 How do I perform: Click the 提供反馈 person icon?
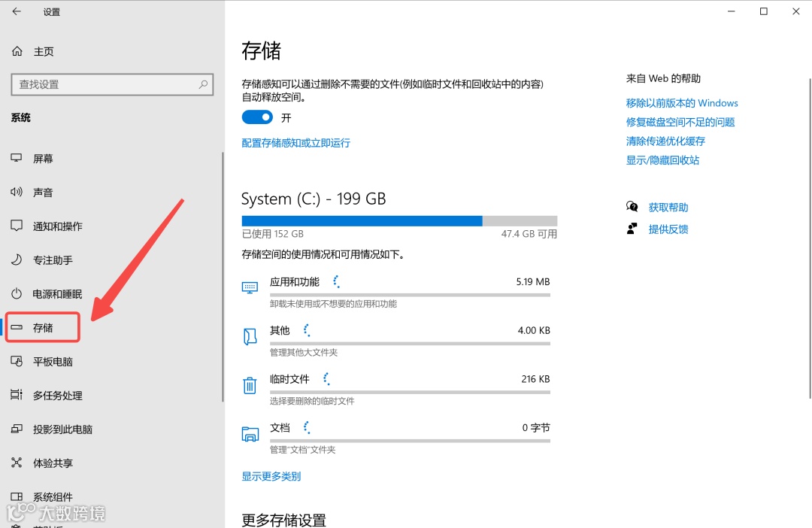click(632, 229)
